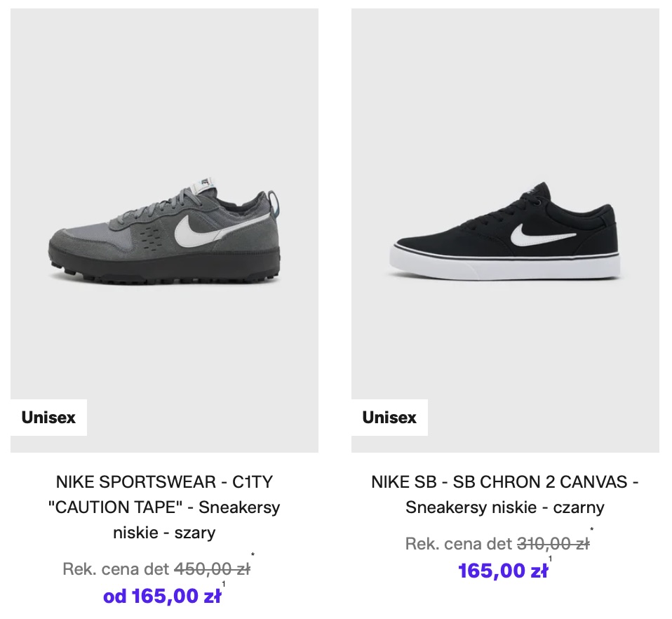Open the NIKE SB CHRON 2 CANVAS title link
672x619 pixels.
pos(505,495)
